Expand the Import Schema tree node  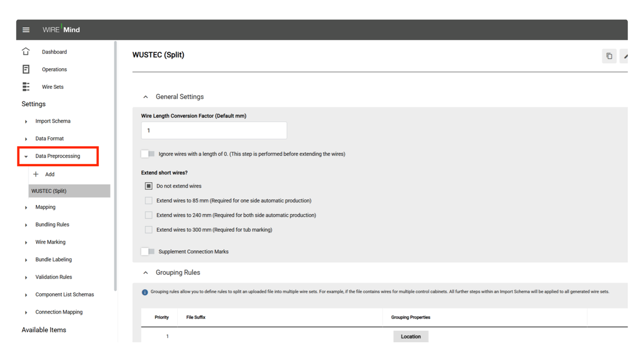[26, 122]
